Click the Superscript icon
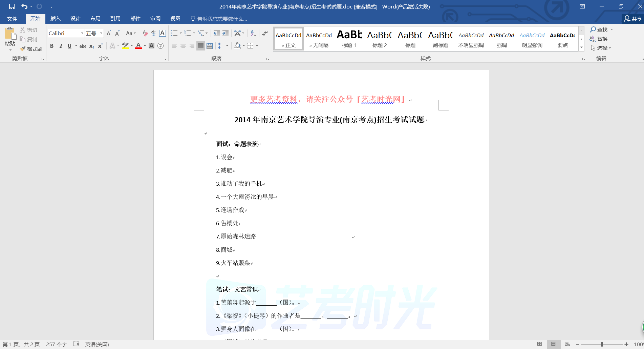 (x=101, y=46)
